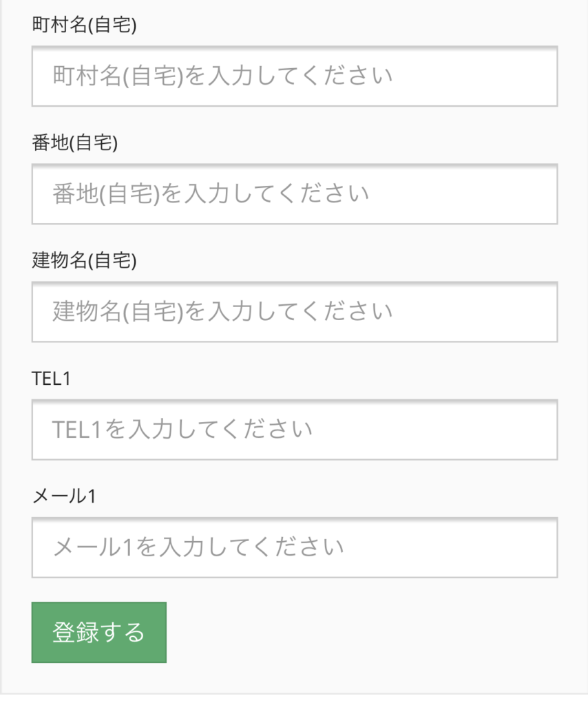Click into the TEL1 input field

click(x=295, y=430)
